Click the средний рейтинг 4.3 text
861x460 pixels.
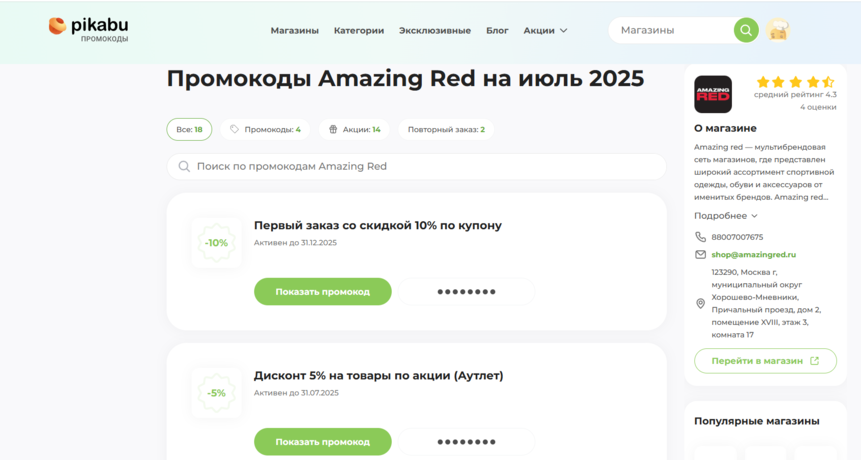point(795,95)
